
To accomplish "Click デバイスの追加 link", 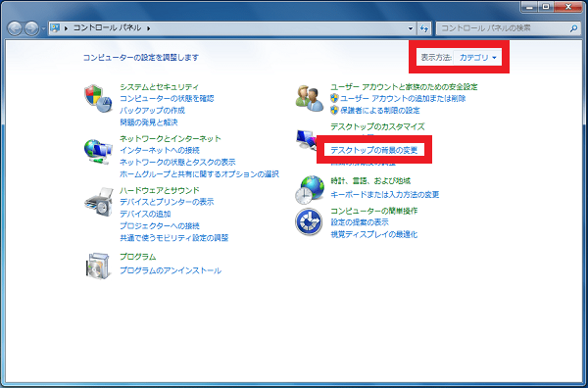I will click(145, 214).
